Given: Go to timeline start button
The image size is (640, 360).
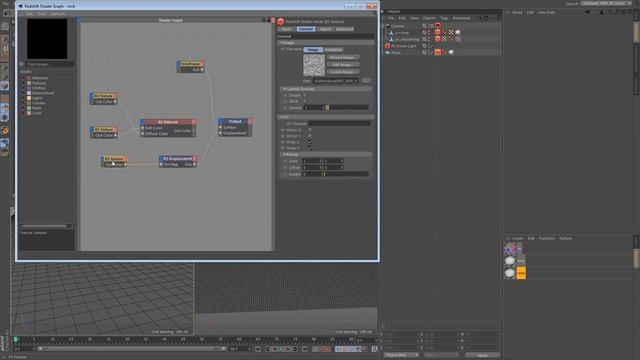Looking at the screenshot, I should point(258,349).
